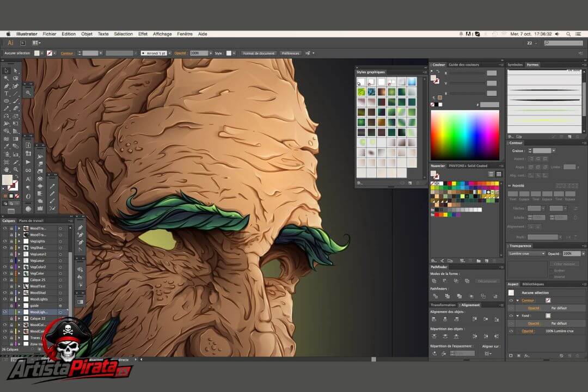
Task: Click the Format de document button
Action: tap(259, 53)
